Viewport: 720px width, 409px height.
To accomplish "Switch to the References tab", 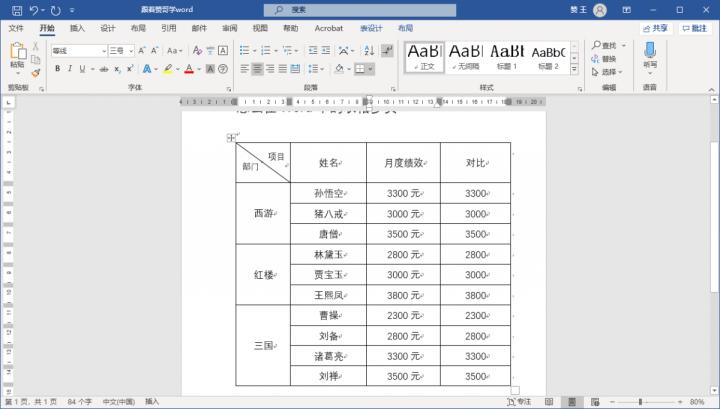I will point(169,28).
